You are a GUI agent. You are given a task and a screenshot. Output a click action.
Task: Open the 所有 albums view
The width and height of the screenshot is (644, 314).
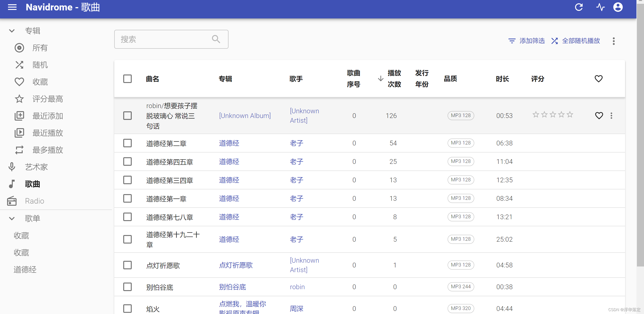coord(40,48)
